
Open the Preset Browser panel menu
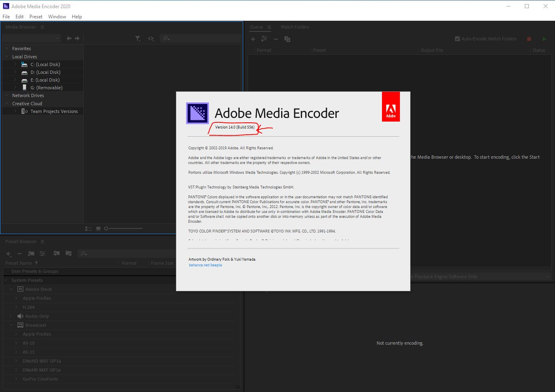[42, 241]
